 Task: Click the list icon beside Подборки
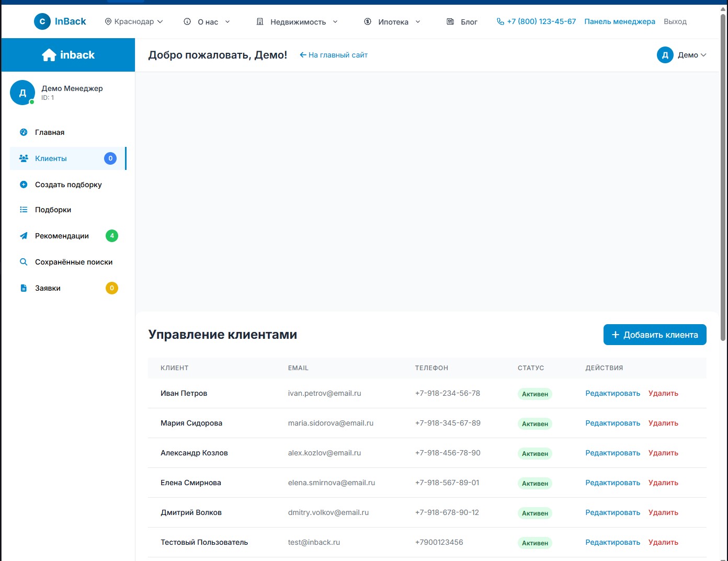pyautogui.click(x=24, y=210)
